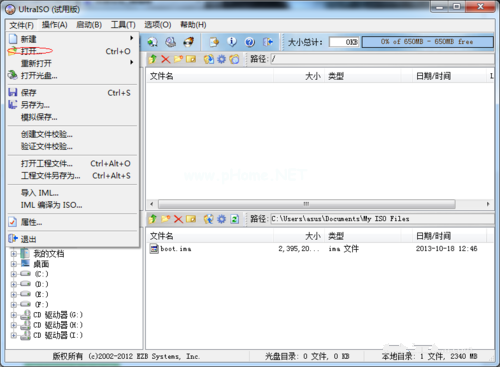
Task: Choose 工程文件另存为... menu entry
Action: click(x=73, y=176)
